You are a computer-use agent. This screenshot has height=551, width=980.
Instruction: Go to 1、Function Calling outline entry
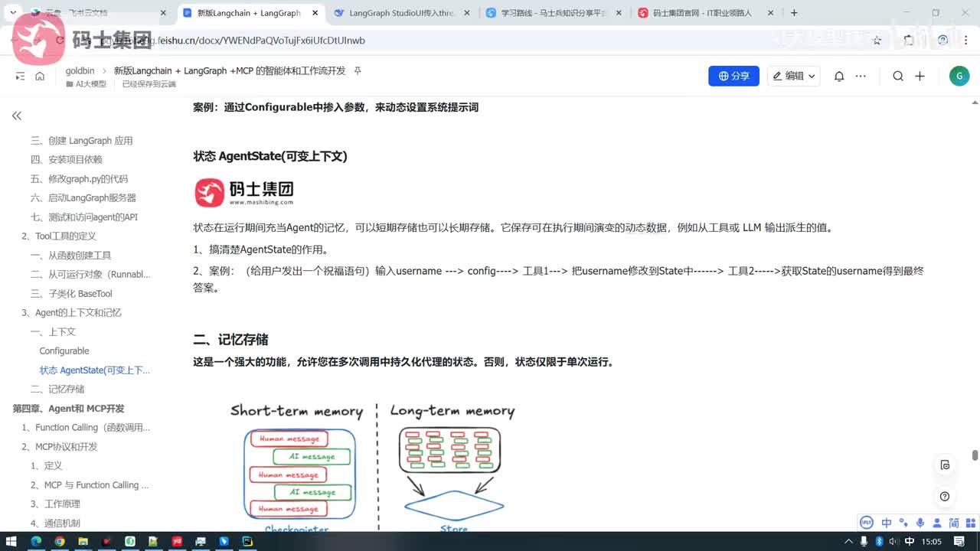pyautogui.click(x=86, y=428)
